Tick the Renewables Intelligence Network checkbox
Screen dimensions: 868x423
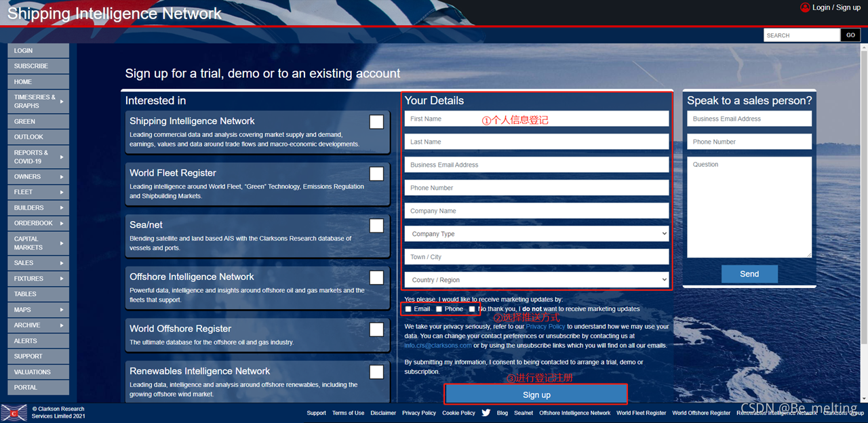click(376, 372)
